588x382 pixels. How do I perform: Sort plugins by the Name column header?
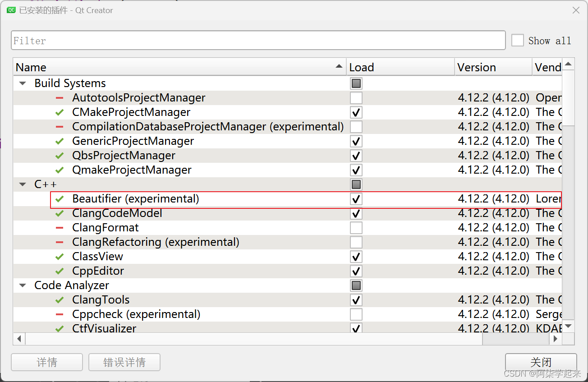pos(179,67)
